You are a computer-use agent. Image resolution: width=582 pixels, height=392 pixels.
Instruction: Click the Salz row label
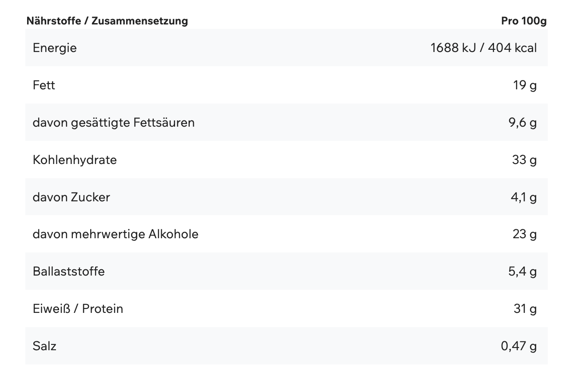[44, 346]
